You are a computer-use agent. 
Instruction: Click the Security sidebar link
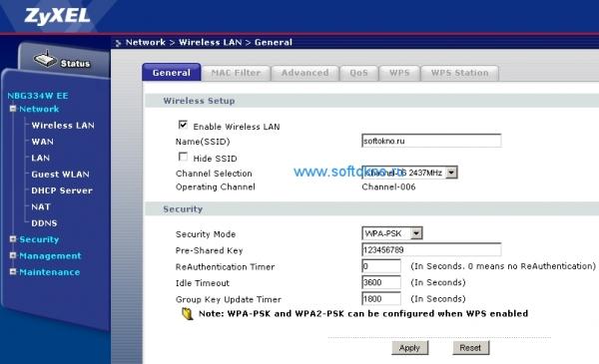[39, 239]
